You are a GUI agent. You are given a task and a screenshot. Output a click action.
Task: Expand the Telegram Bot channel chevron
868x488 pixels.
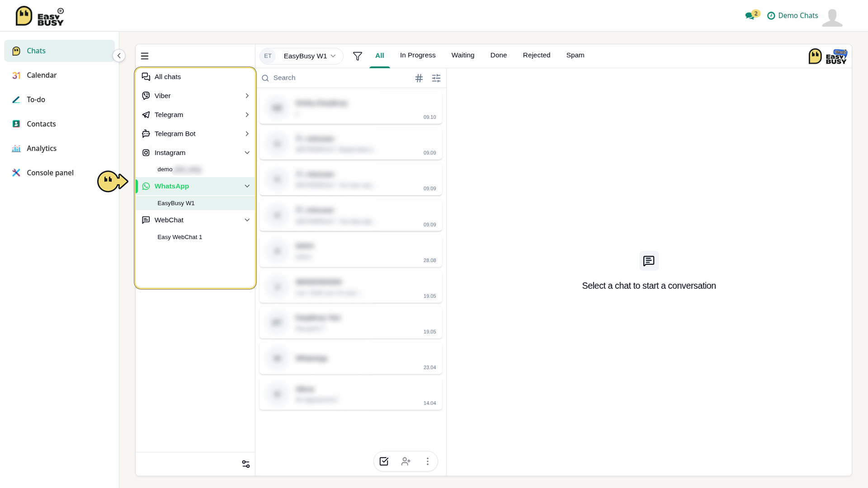[247, 134]
